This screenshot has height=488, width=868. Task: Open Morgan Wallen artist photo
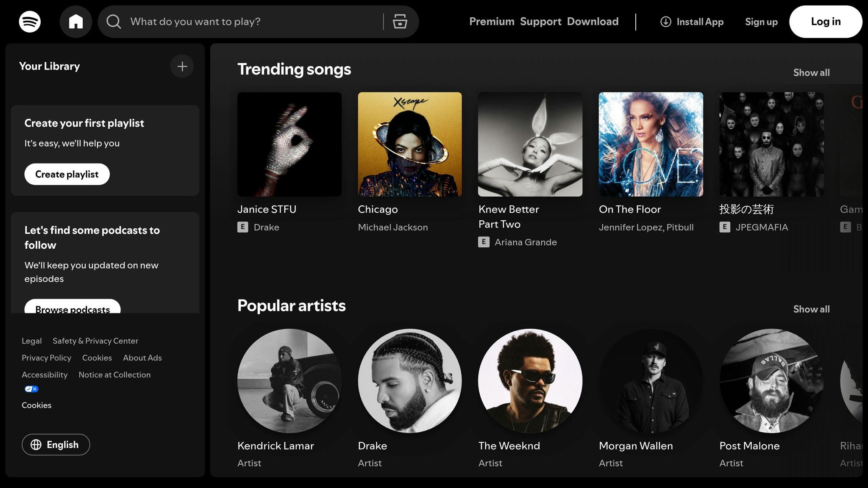coord(651,381)
